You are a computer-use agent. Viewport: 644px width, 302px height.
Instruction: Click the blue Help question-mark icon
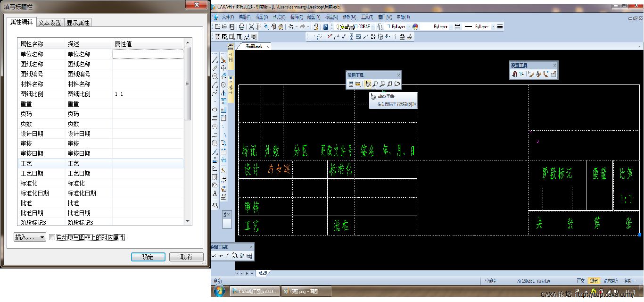point(325,27)
